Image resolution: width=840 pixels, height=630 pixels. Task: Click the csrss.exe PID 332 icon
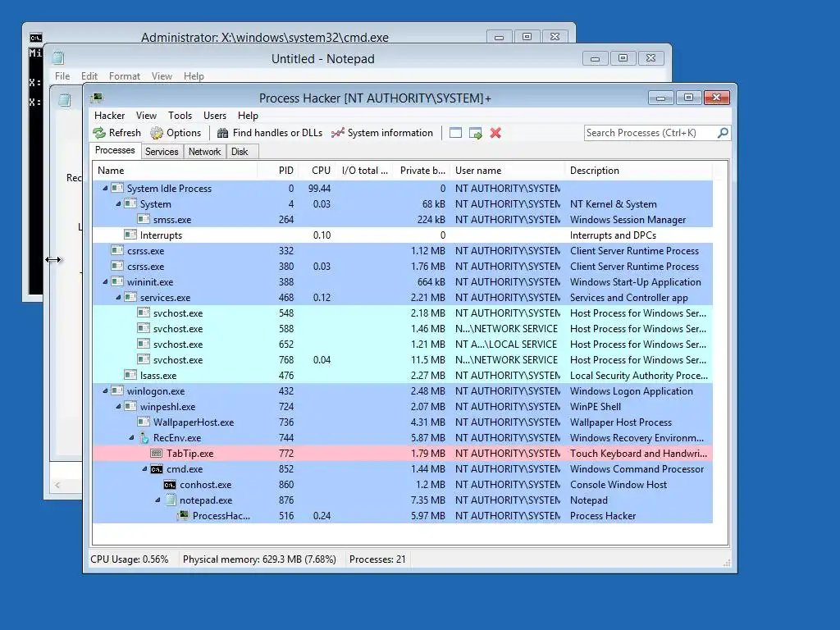tap(117, 251)
